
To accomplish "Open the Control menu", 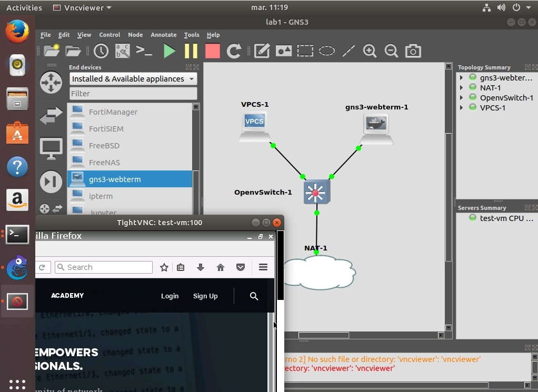I will pos(109,35).
